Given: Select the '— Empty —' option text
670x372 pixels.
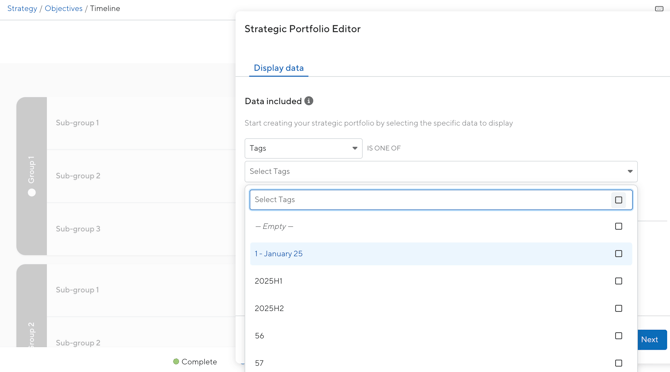Looking at the screenshot, I should [274, 226].
